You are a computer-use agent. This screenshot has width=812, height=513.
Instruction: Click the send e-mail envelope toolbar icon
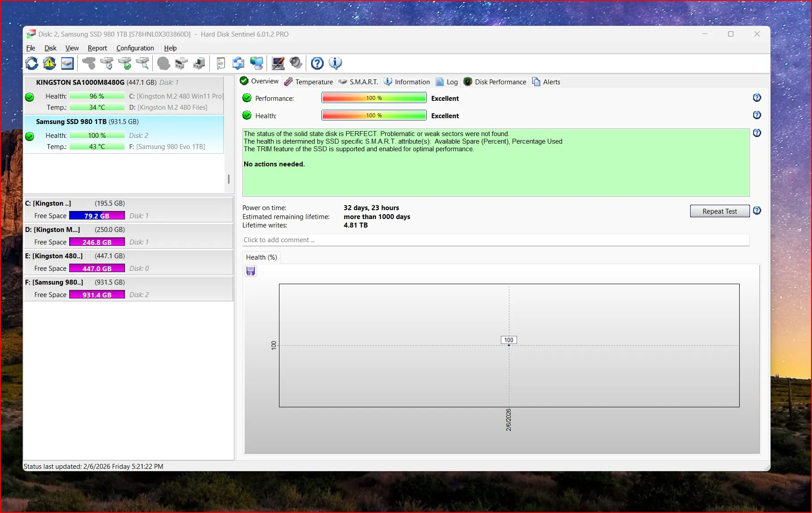coord(238,63)
